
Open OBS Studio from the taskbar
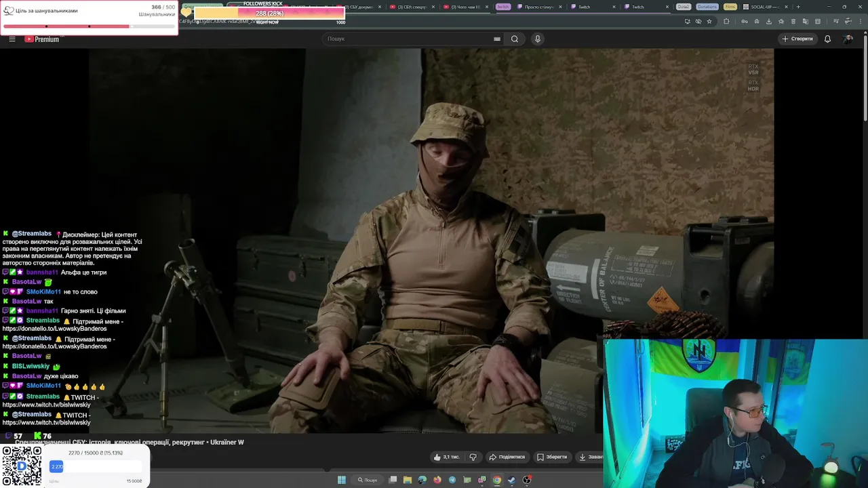coord(527,480)
